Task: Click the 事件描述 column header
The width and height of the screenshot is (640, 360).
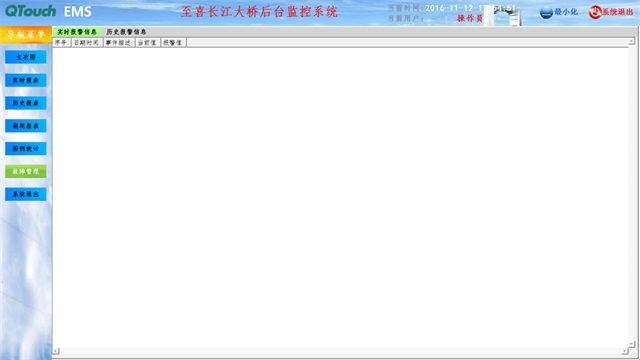Action: pyautogui.click(x=118, y=42)
